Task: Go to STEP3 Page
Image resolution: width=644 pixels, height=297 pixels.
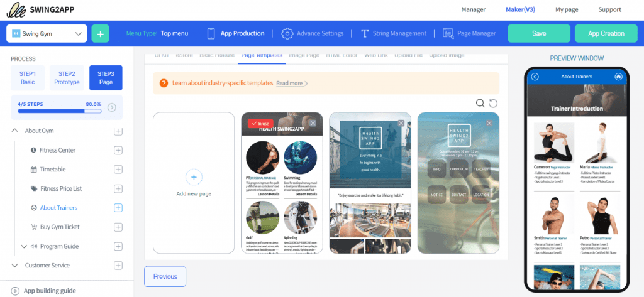Action: click(106, 77)
